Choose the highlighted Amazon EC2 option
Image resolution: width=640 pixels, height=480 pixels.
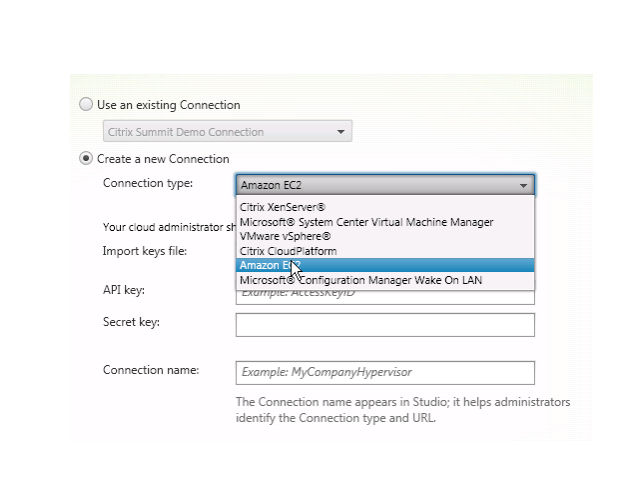click(385, 265)
